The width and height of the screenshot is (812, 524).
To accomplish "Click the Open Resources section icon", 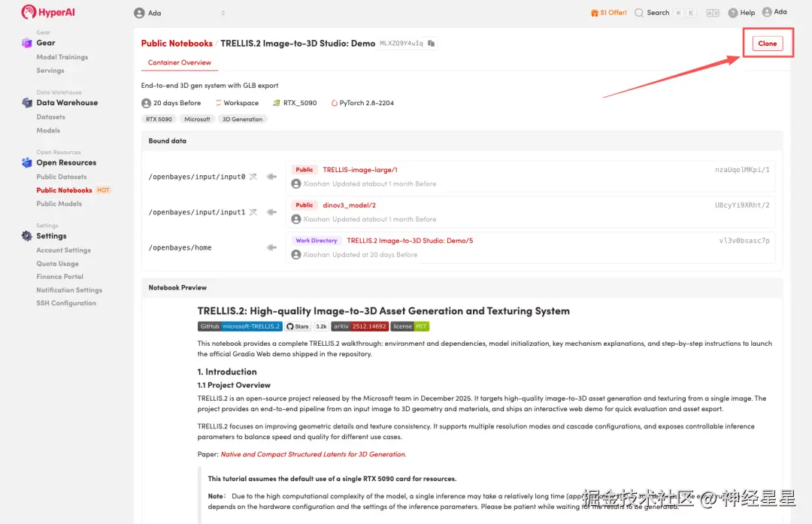I will coord(27,162).
